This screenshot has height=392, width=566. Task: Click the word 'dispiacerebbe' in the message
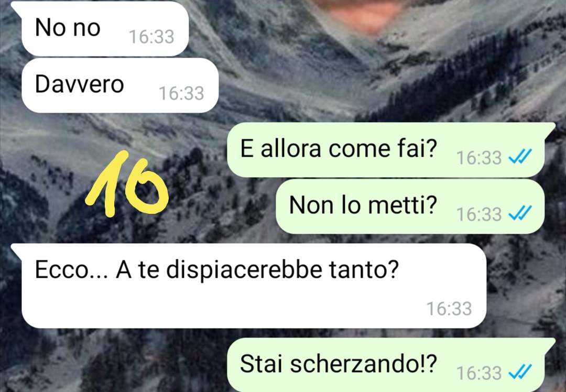coord(244,270)
